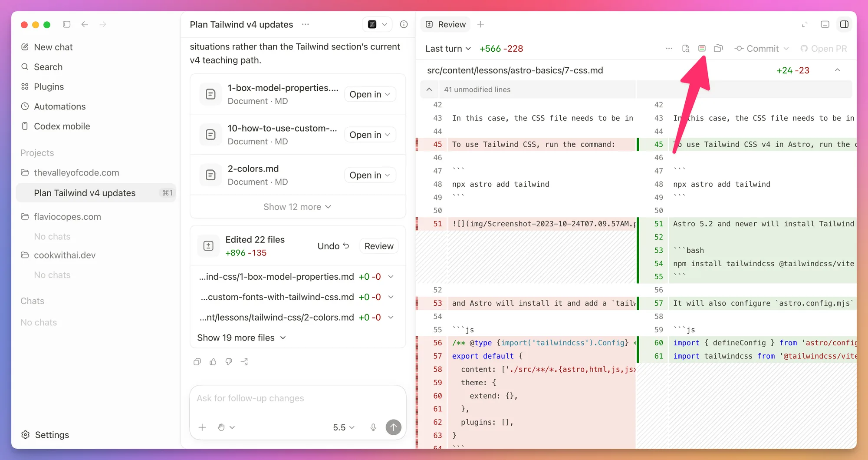This screenshot has width=868, height=460.
Task: Click the +24 -23 file change count
Action: point(793,70)
